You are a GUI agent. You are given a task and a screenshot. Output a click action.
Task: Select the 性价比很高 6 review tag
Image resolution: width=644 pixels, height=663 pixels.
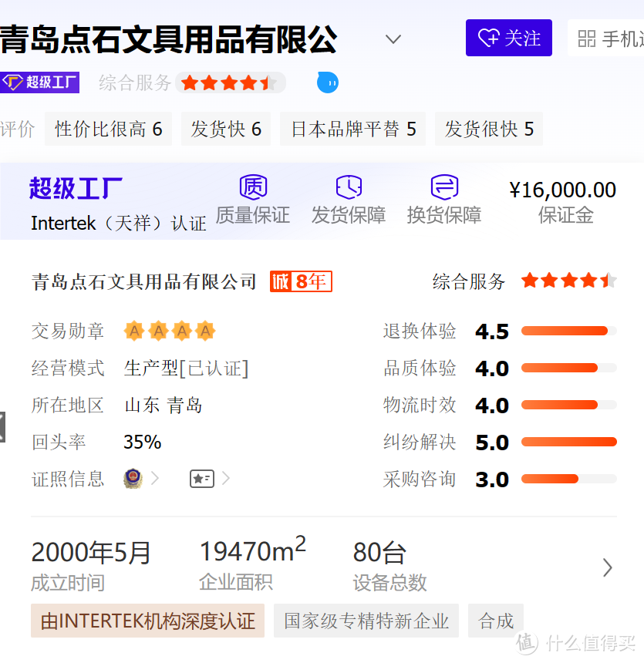pyautogui.click(x=109, y=129)
